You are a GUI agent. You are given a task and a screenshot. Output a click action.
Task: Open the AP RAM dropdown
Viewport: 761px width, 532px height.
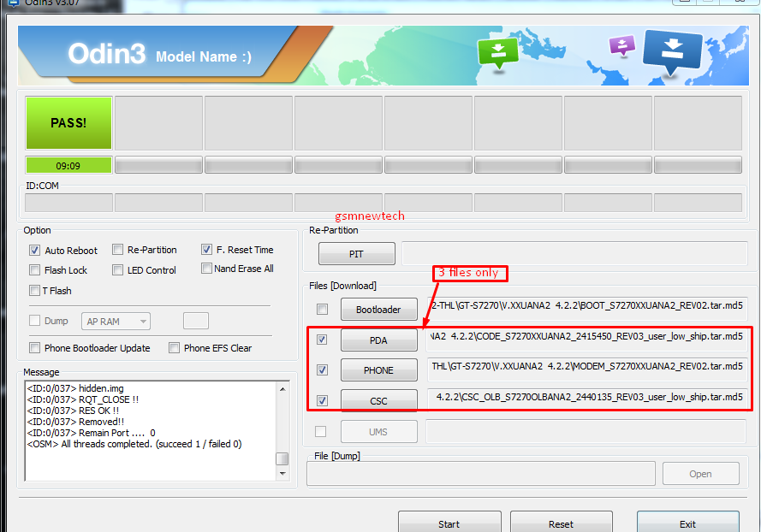tap(116, 321)
